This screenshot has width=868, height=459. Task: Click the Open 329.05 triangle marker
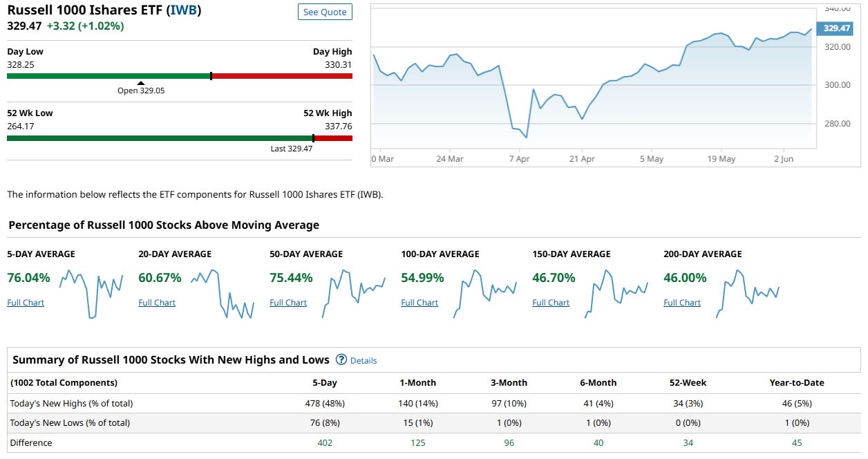(x=141, y=84)
